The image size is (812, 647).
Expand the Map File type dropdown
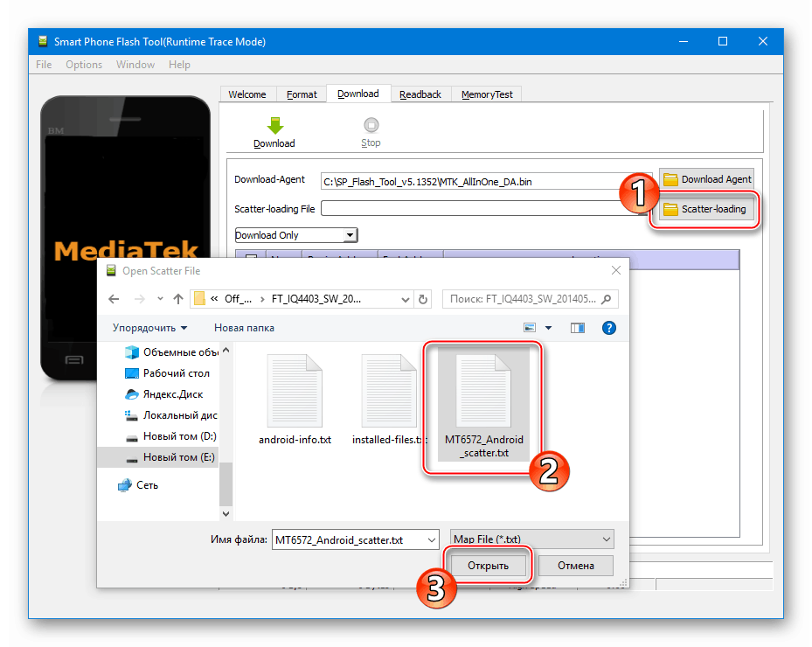pos(531,539)
